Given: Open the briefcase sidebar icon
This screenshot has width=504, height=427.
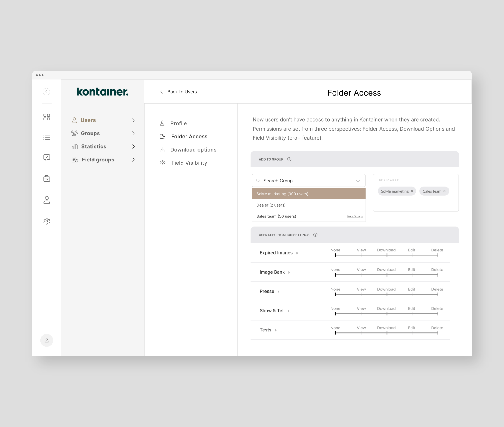Looking at the screenshot, I should 47,179.
